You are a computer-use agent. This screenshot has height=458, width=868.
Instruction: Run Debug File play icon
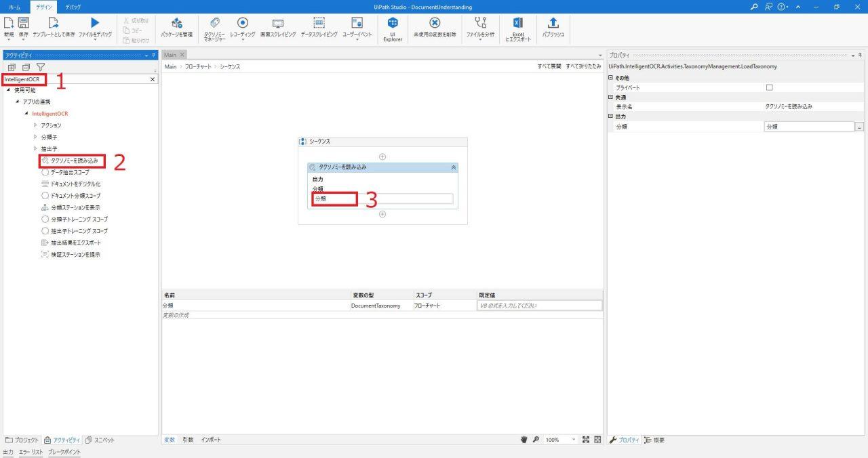click(95, 23)
